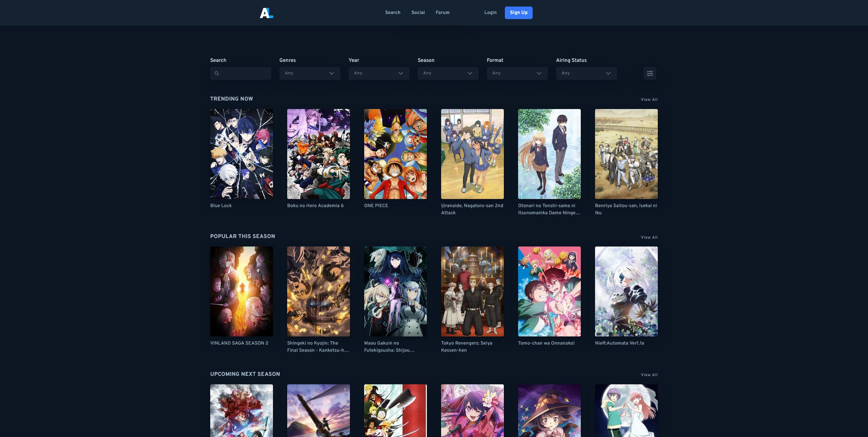Expand the Format dropdown
The image size is (868, 437).
[517, 73]
